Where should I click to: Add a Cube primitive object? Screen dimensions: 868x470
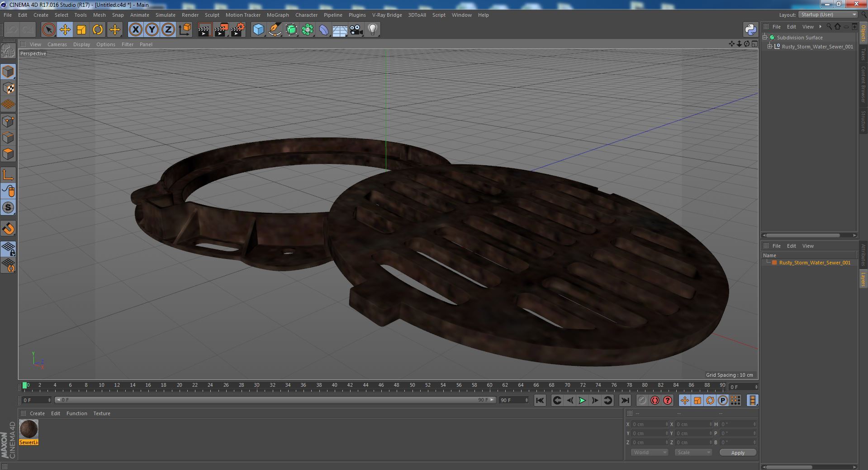258,30
